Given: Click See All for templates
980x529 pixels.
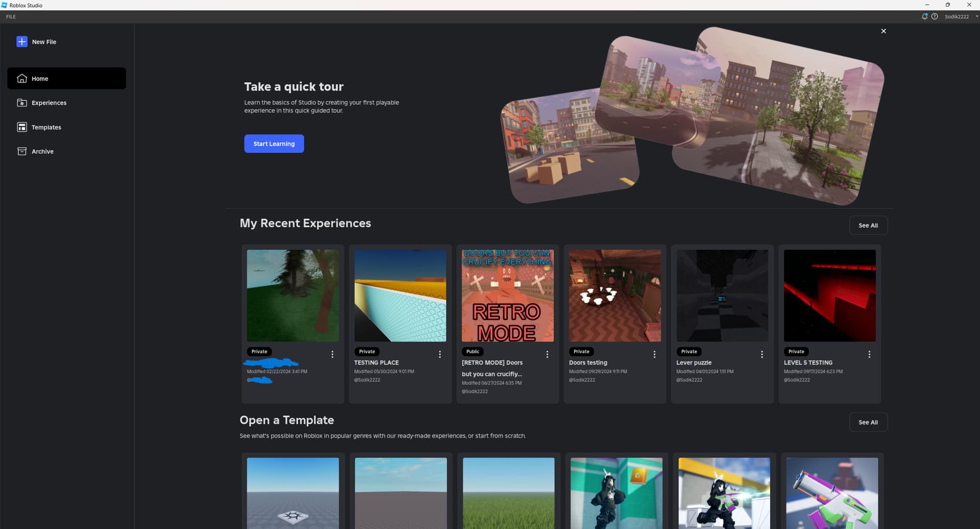Looking at the screenshot, I should [x=868, y=422].
